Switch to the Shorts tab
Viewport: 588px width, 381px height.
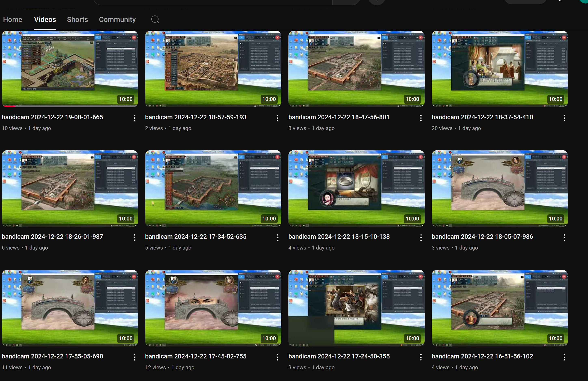click(x=77, y=19)
